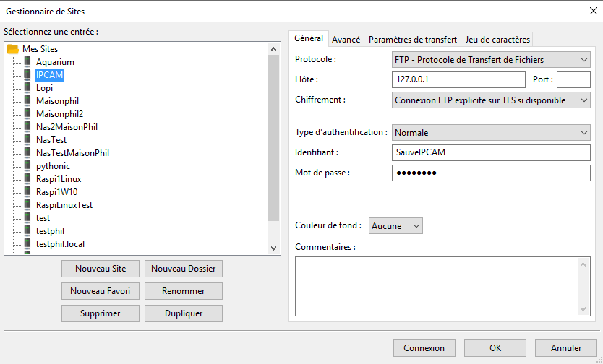Click the server icon beside pythonic
603x364 pixels.
tap(27, 166)
